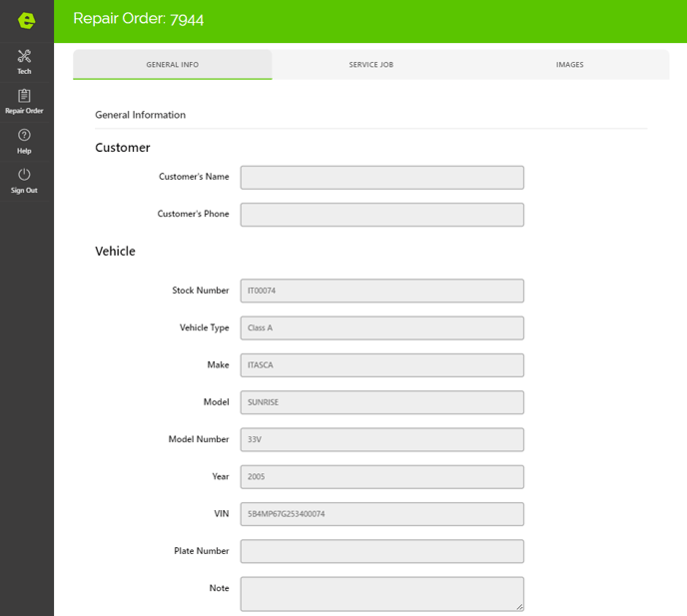The image size is (687, 616).
Task: Click the 'Customer's Phone' label
Action: click(194, 214)
